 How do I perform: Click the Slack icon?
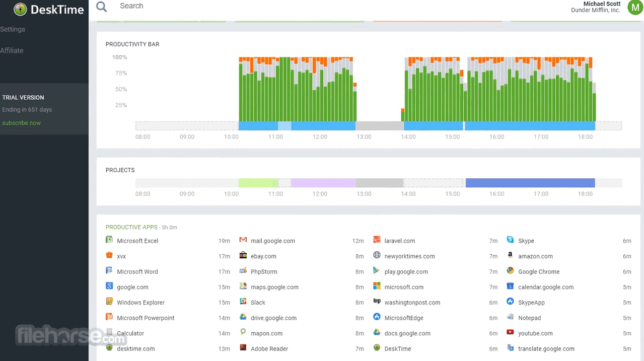(243, 302)
